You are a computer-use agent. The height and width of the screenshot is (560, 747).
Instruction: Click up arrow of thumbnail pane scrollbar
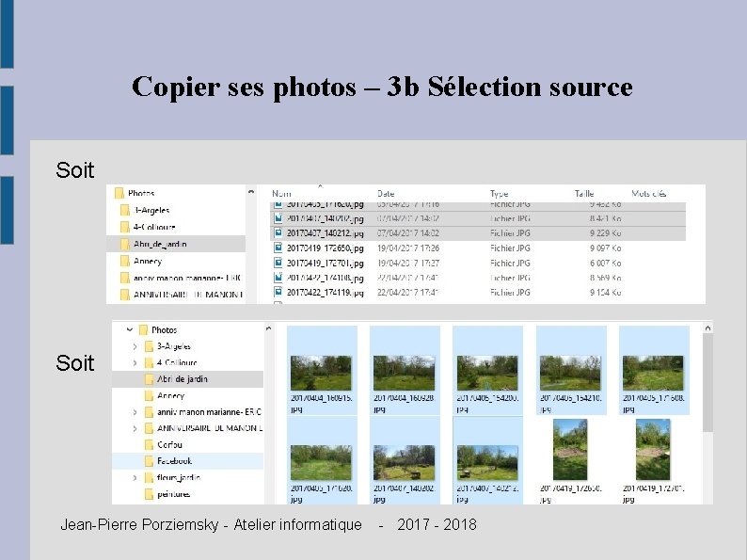707,328
